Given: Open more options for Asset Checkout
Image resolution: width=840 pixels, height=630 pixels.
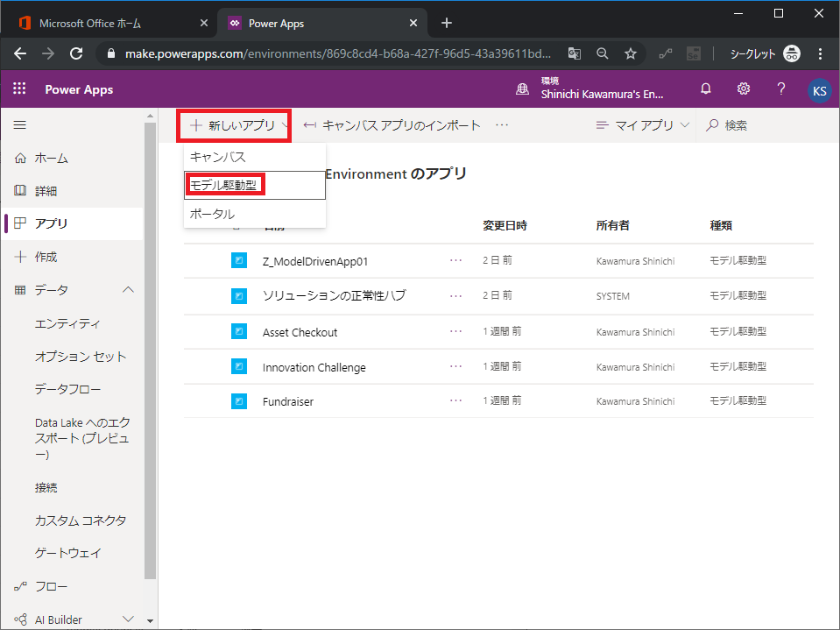Looking at the screenshot, I should tap(455, 331).
